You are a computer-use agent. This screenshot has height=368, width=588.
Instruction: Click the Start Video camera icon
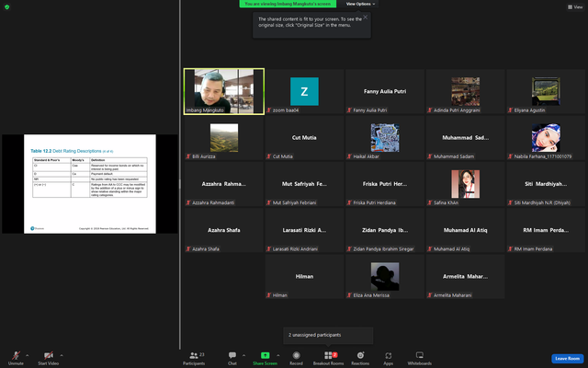pyautogui.click(x=48, y=355)
